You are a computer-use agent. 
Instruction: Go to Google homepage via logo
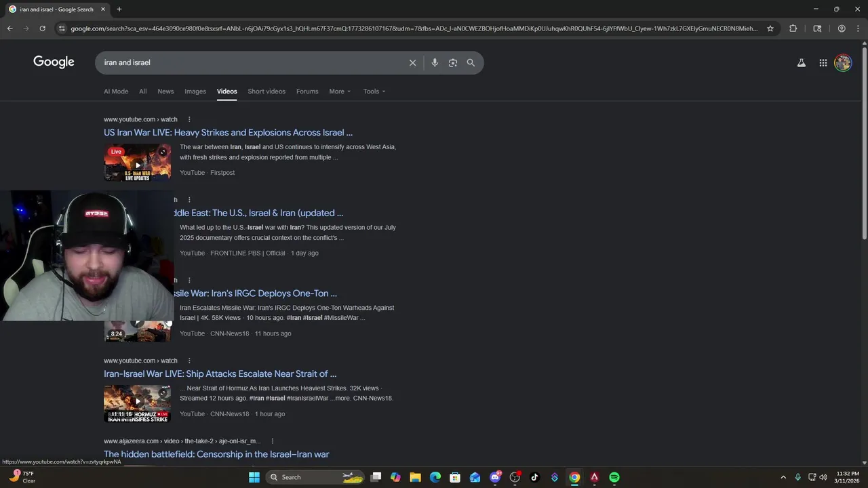[54, 62]
